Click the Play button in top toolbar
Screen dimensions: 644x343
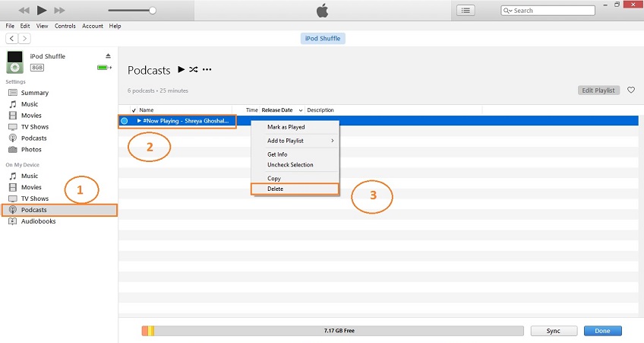pyautogui.click(x=42, y=11)
